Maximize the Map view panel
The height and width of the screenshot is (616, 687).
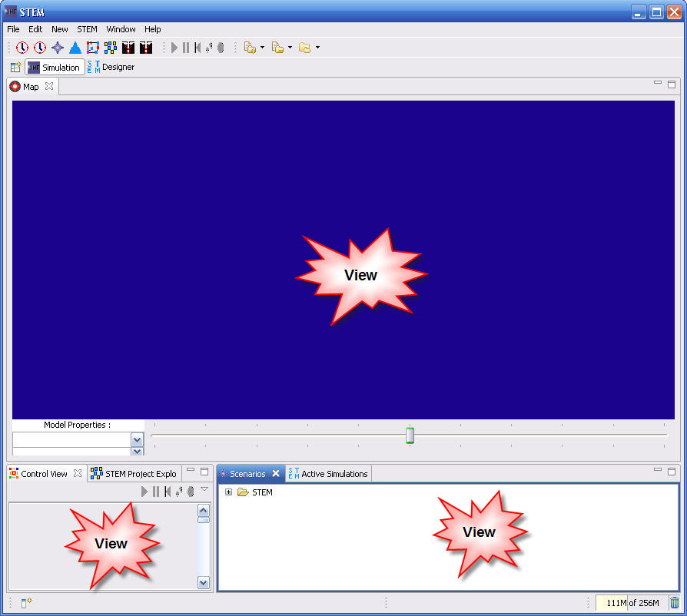671,84
